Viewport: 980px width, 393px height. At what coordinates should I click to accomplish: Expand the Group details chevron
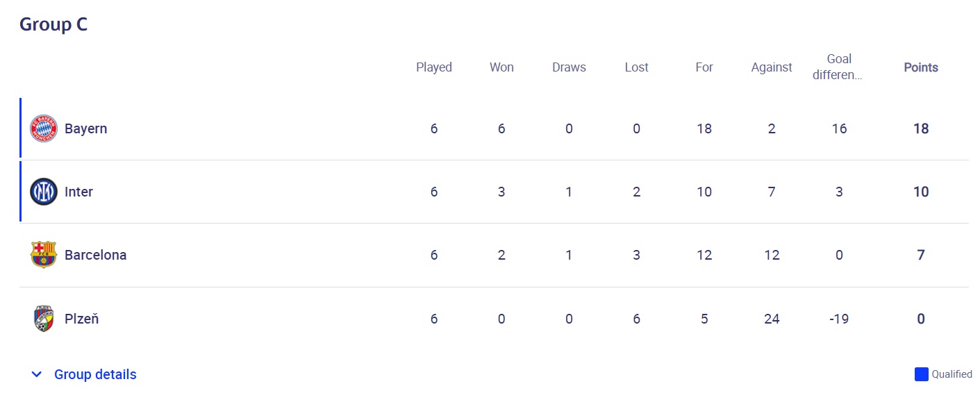pyautogui.click(x=37, y=374)
